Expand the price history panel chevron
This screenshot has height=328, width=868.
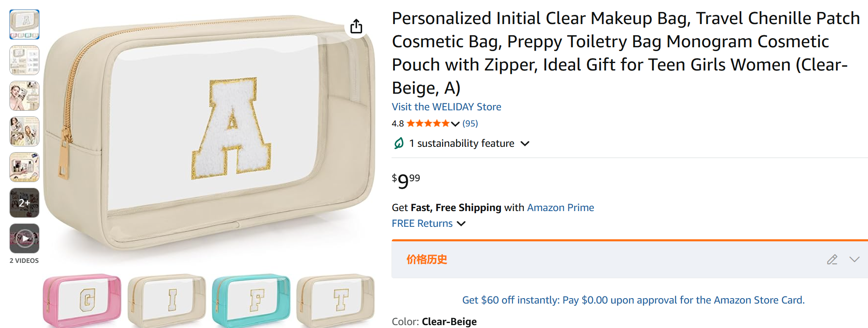tap(854, 260)
